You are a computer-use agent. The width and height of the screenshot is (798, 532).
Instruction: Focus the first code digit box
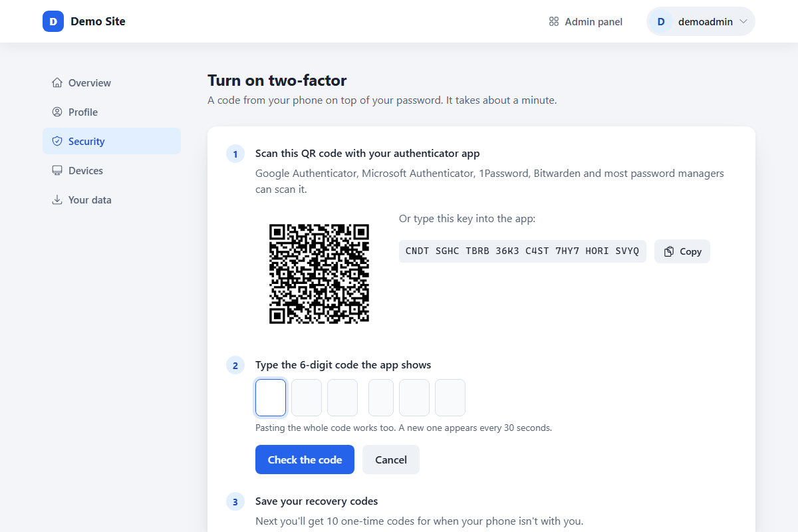[271, 398]
